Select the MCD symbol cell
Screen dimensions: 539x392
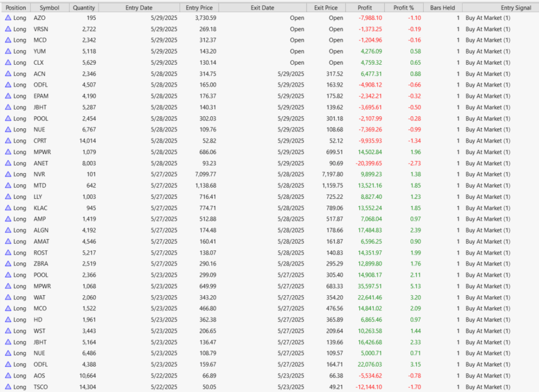(x=39, y=41)
